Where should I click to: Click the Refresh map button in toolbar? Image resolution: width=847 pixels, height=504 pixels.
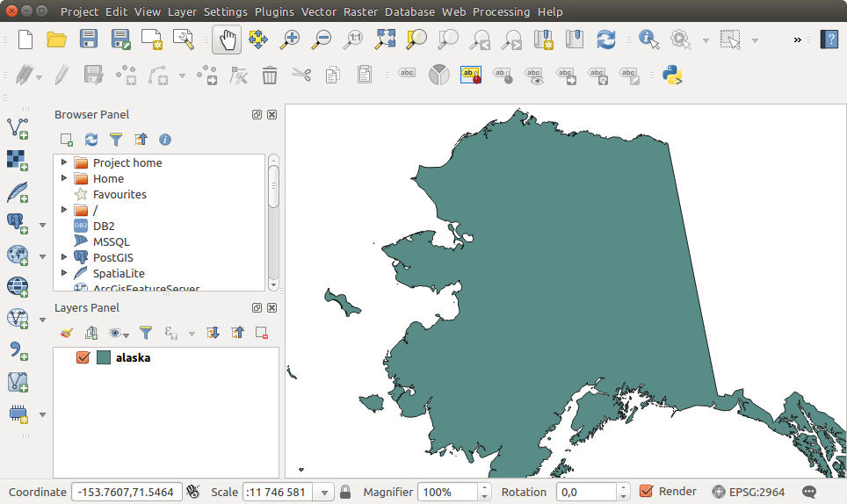(x=605, y=40)
